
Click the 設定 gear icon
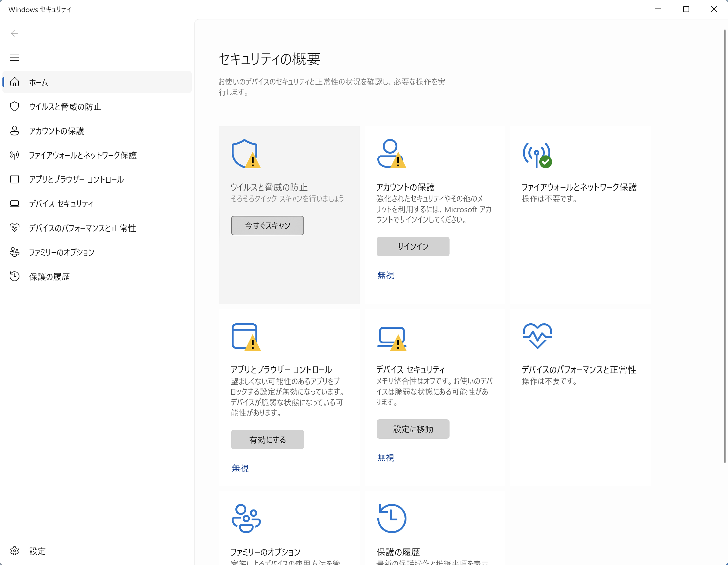15,551
